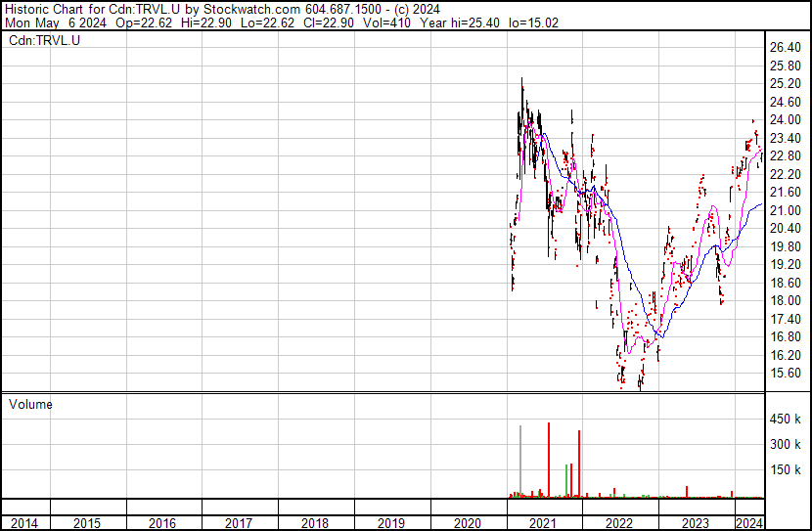Click the 26.40 price axis label
812x531 pixels.
[x=785, y=48]
